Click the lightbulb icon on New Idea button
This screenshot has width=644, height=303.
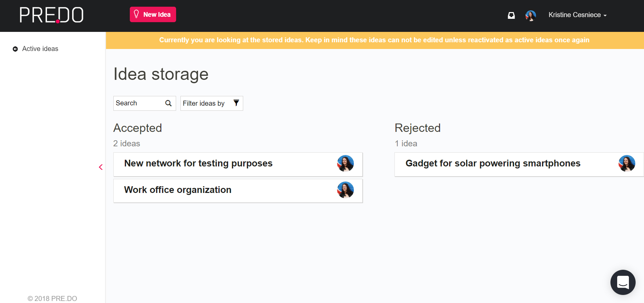click(137, 14)
